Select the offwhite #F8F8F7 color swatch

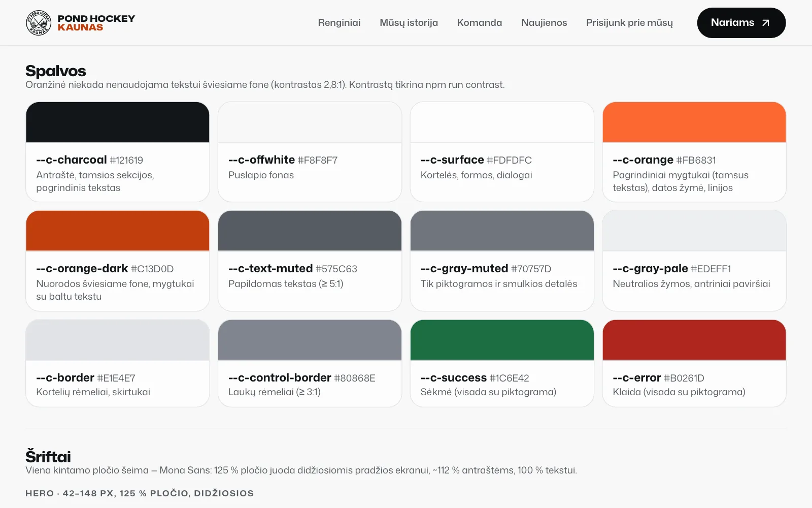[x=310, y=122]
